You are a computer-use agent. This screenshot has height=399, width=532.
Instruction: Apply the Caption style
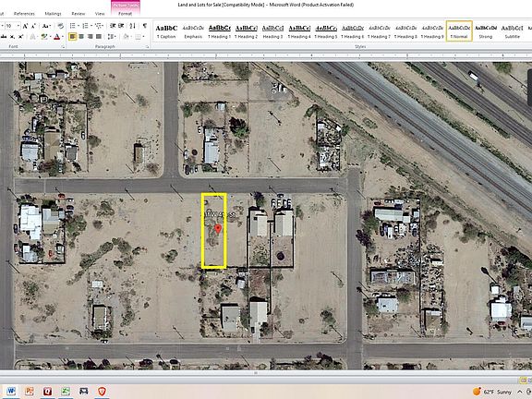[x=166, y=31]
